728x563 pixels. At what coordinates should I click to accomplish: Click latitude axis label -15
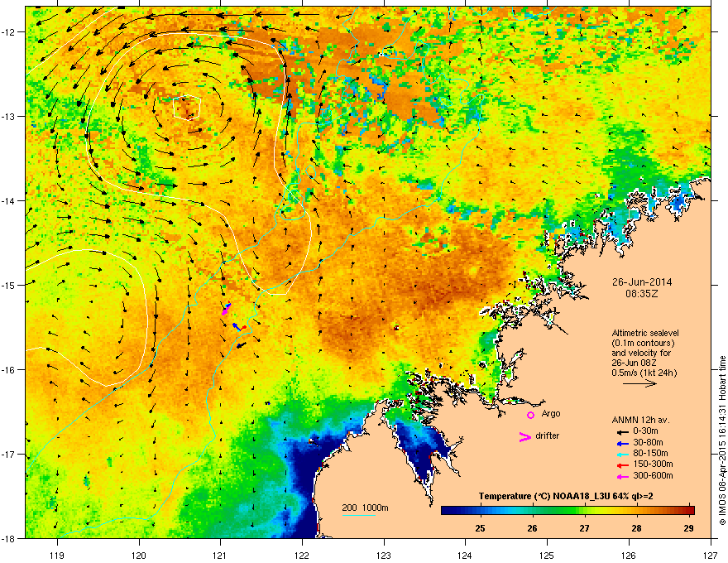point(8,285)
